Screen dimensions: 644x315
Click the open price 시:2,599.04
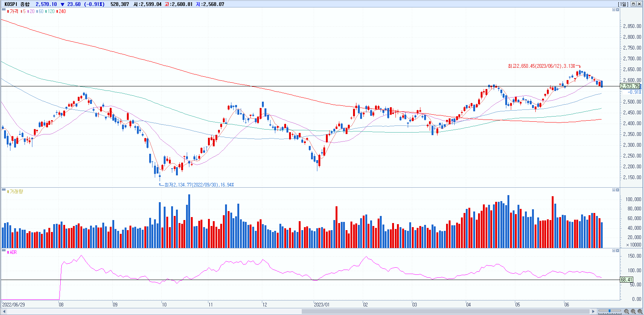tap(147, 4)
